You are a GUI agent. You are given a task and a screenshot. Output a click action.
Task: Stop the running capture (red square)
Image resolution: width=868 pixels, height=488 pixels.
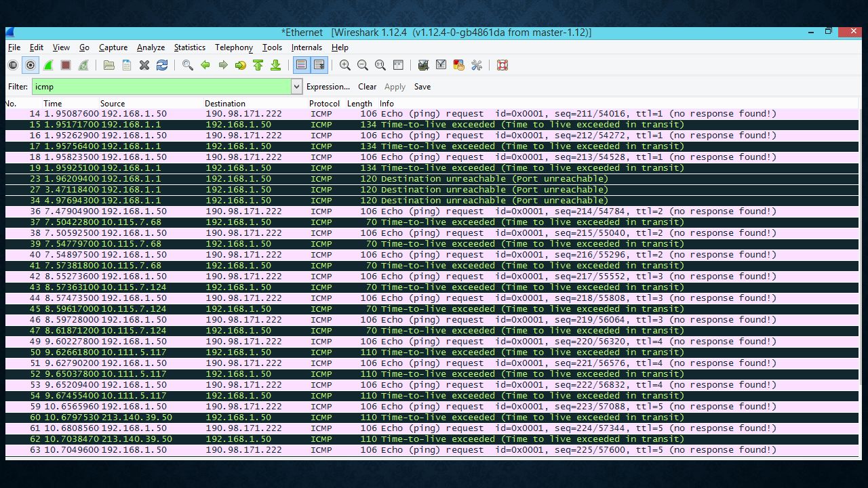click(66, 65)
